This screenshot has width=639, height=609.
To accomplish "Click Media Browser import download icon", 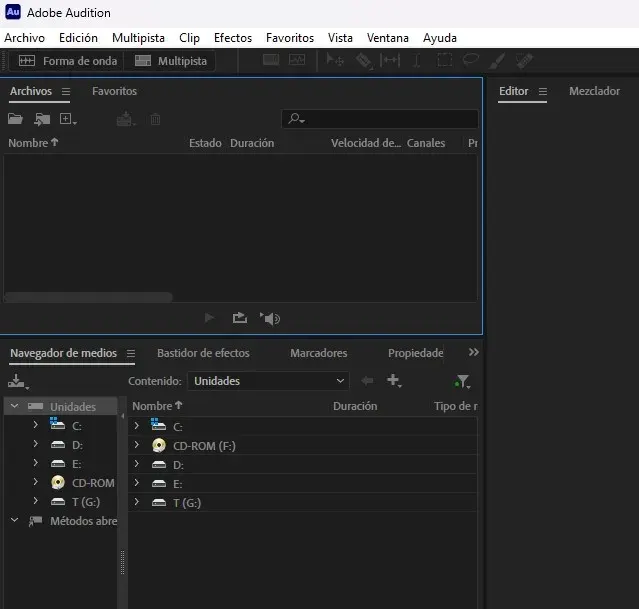I will pos(18,382).
